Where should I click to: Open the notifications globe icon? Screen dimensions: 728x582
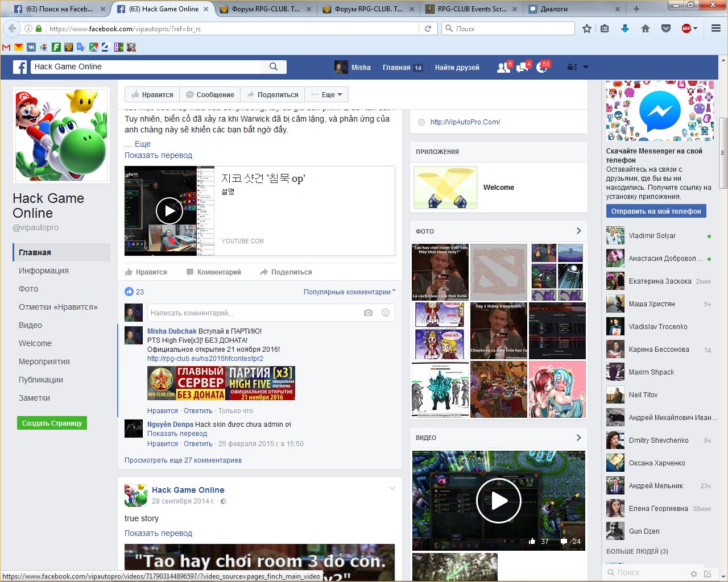pyautogui.click(x=541, y=68)
